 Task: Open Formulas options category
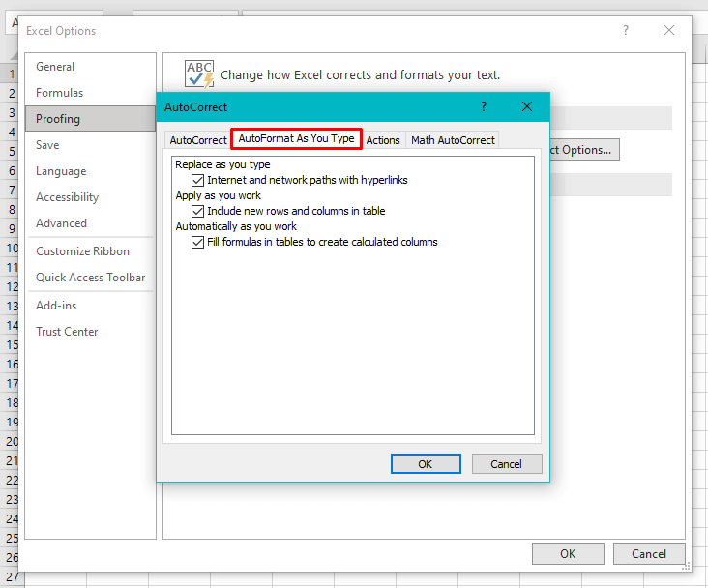[90, 93]
